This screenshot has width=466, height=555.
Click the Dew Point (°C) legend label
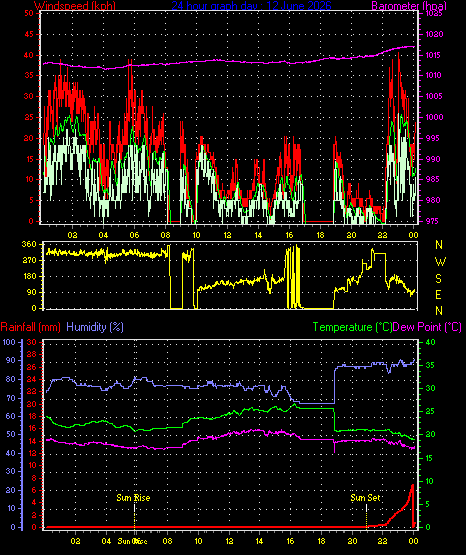pyautogui.click(x=427, y=327)
